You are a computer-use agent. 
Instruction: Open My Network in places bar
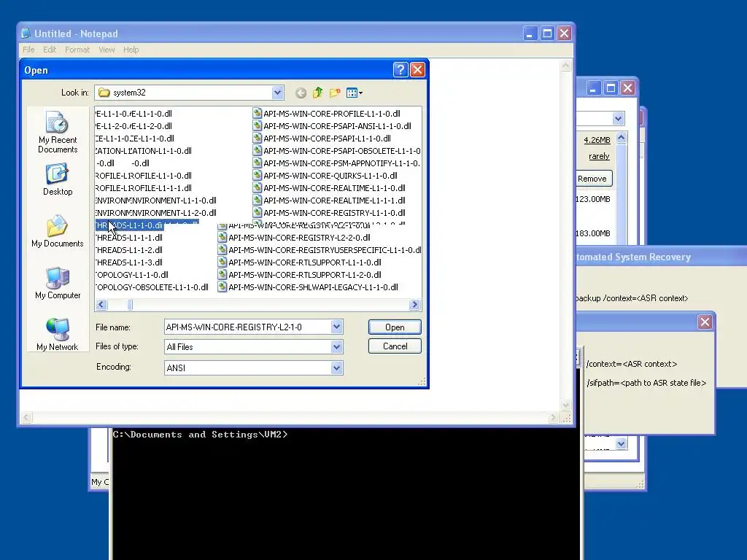point(58,335)
